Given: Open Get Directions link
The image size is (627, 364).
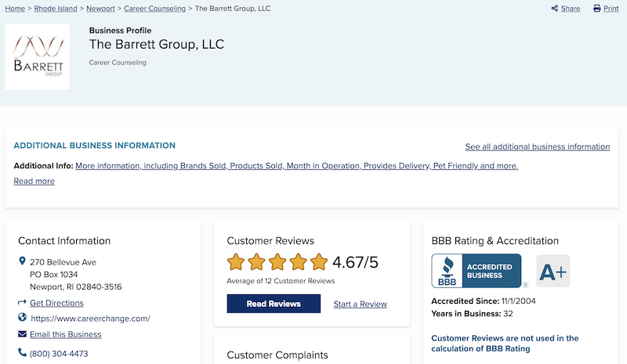Looking at the screenshot, I should point(56,303).
